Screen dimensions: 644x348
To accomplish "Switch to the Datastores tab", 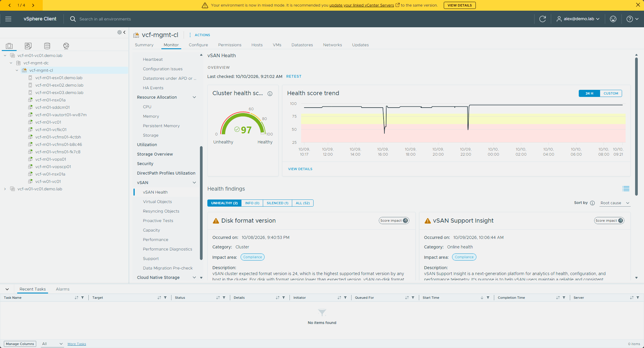I will pos(302,45).
